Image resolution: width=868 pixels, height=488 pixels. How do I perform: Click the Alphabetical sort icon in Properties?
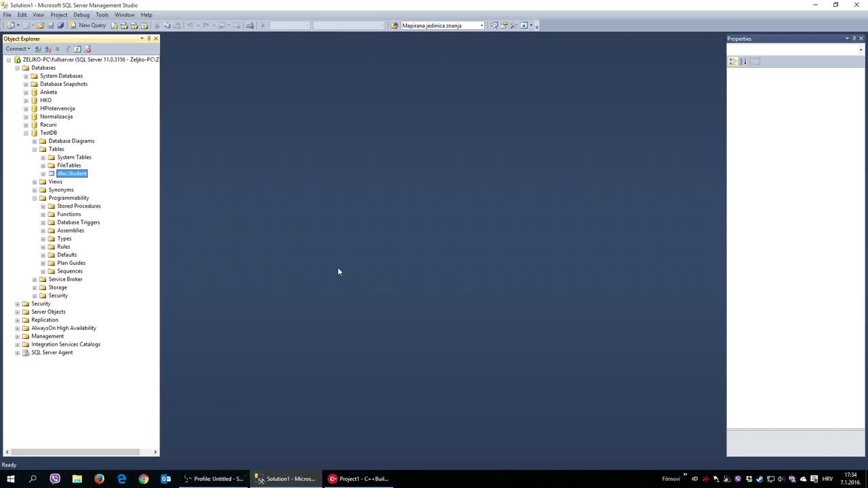[743, 61]
